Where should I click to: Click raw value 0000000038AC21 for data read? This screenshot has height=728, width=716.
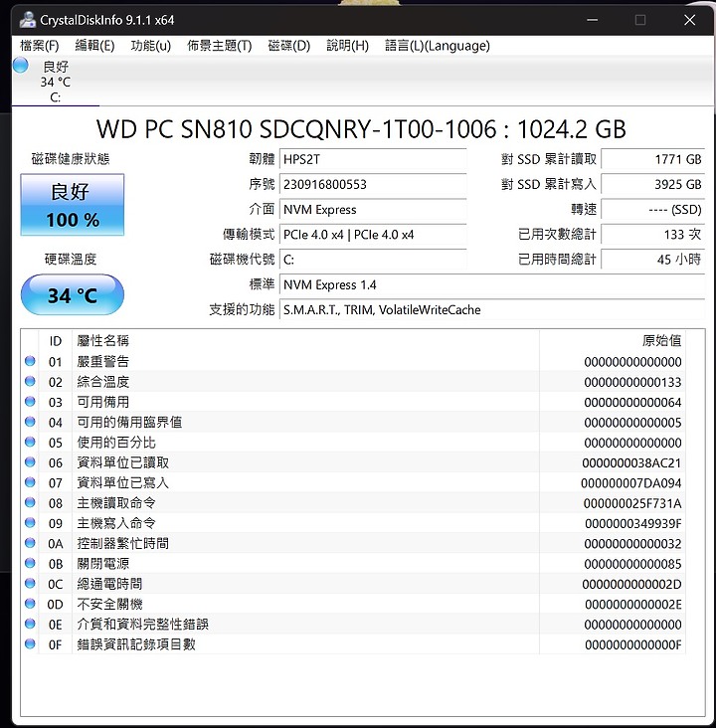pyautogui.click(x=631, y=462)
